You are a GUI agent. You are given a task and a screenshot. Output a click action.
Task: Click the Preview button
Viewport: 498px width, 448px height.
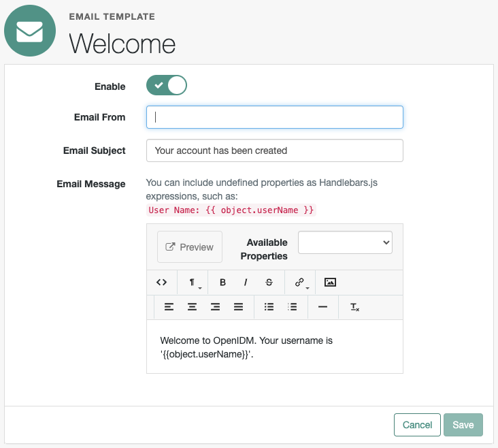click(x=190, y=246)
